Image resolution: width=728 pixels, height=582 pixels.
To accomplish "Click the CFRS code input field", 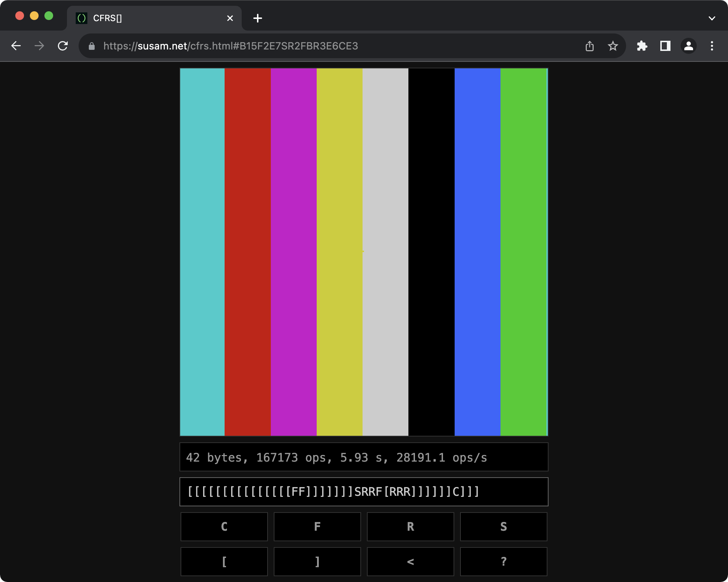I will (364, 492).
